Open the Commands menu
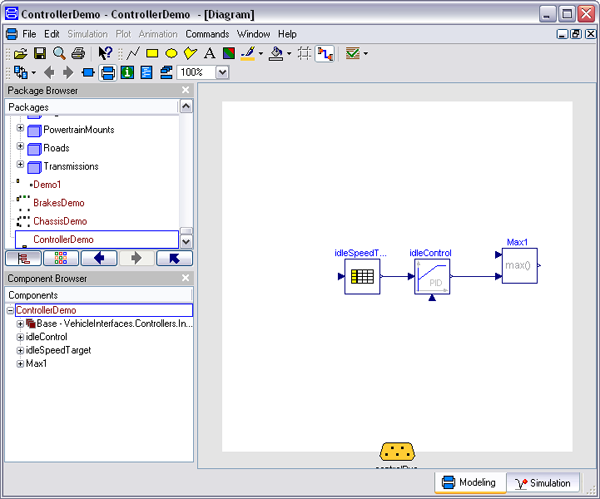600x499 pixels. pyautogui.click(x=207, y=34)
